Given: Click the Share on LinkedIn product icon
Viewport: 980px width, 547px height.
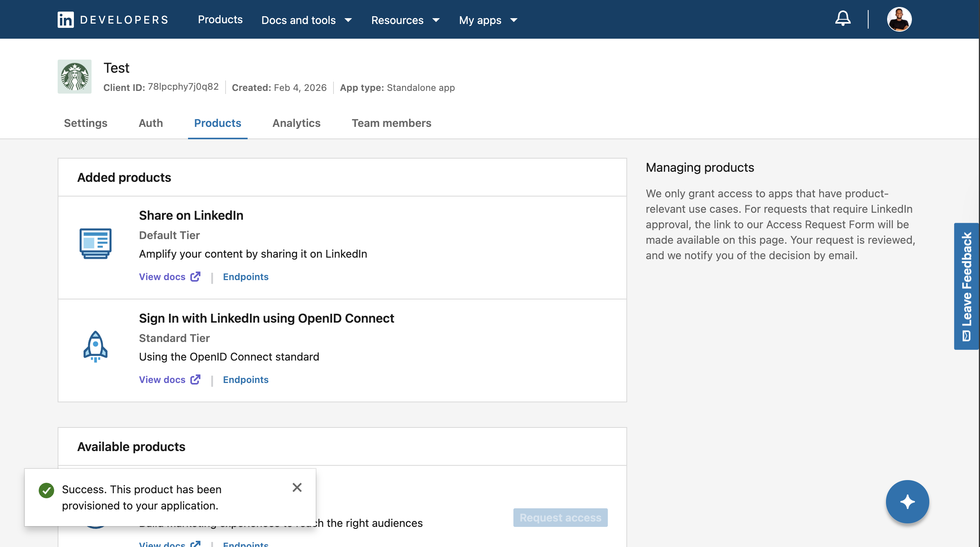Looking at the screenshot, I should (95, 244).
